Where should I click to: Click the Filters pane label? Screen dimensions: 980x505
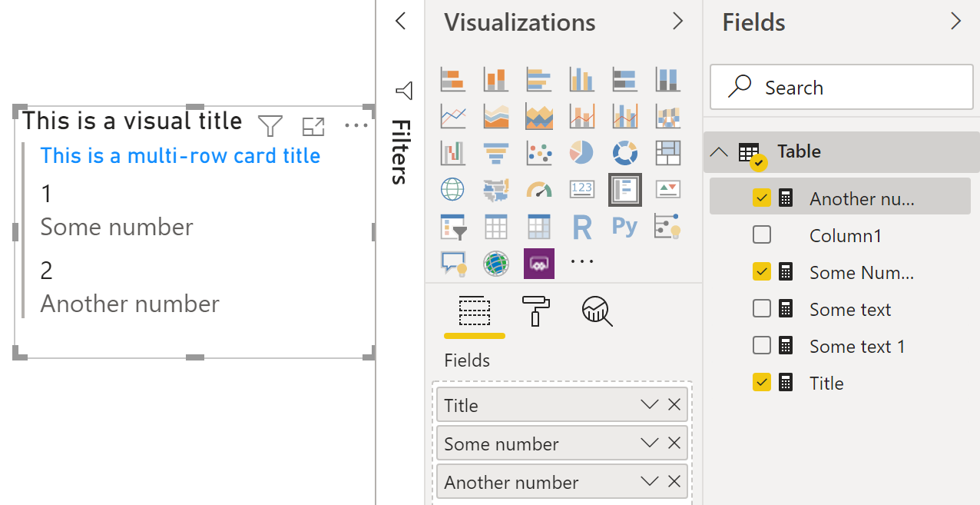pyautogui.click(x=399, y=151)
